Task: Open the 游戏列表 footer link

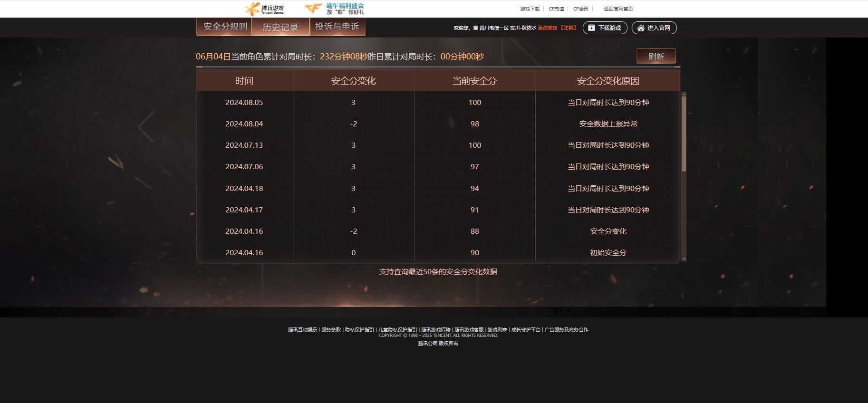Action: click(x=497, y=329)
